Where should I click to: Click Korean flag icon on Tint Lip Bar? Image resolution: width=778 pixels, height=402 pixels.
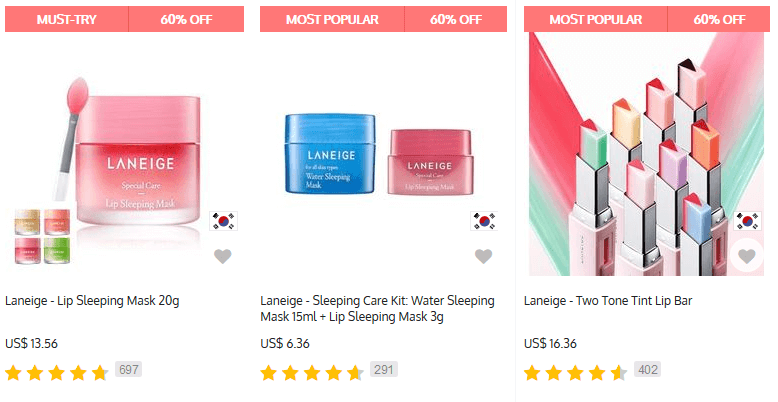748,221
